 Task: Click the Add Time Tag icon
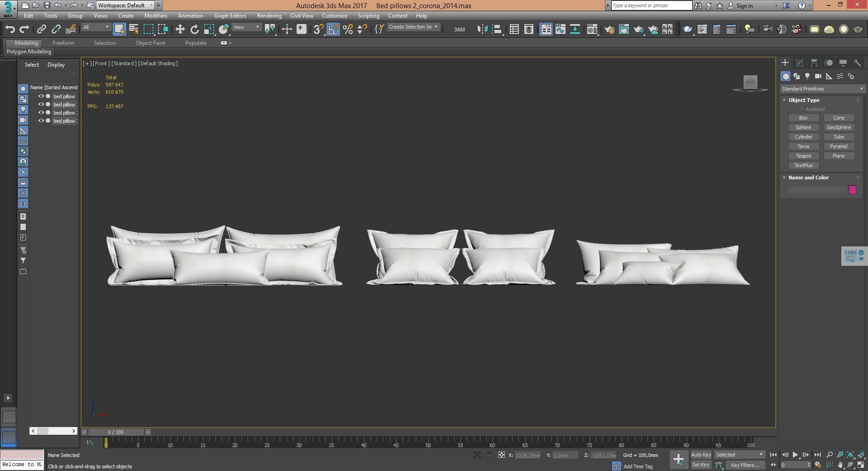coord(616,466)
